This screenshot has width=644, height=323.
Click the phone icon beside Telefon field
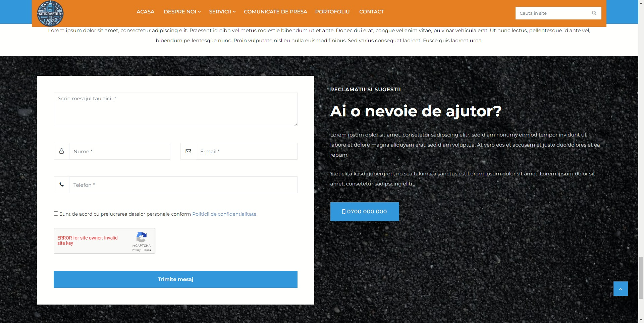pos(61,185)
